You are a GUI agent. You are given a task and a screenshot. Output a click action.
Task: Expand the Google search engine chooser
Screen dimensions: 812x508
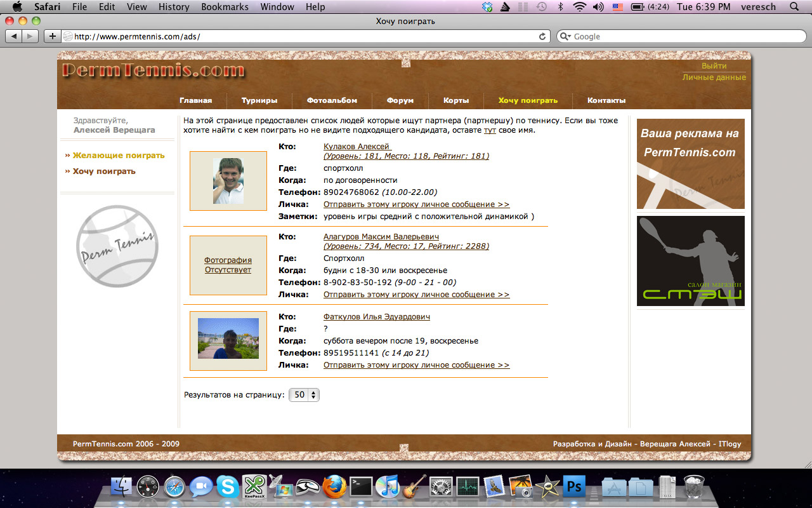pos(565,36)
